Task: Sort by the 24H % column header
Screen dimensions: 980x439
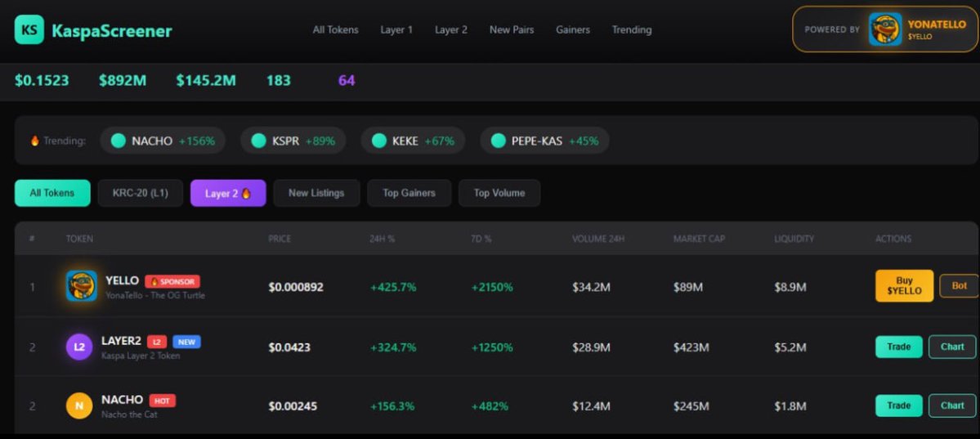Action: 382,239
